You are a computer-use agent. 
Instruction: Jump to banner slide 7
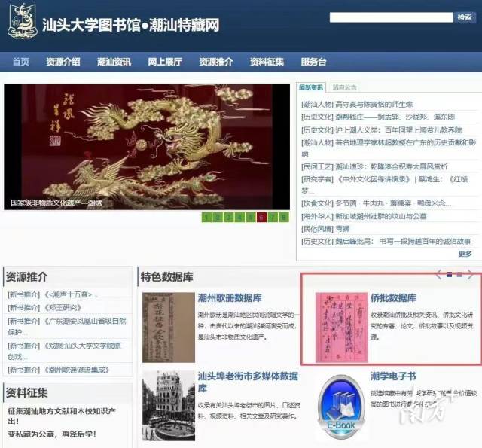[273, 218]
